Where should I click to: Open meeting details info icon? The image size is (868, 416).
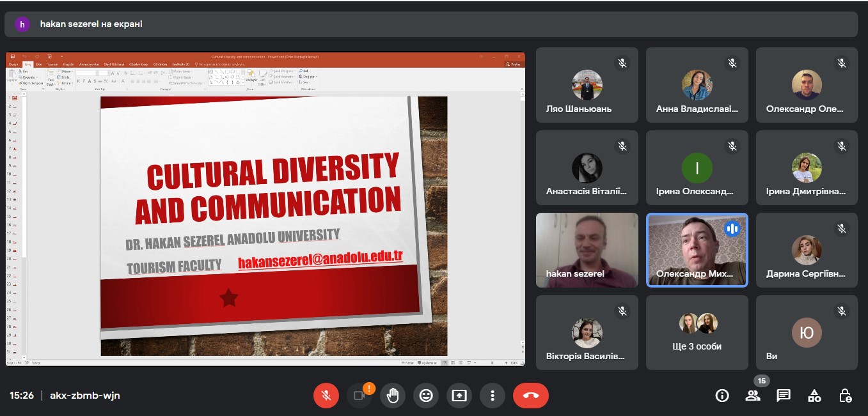click(722, 396)
